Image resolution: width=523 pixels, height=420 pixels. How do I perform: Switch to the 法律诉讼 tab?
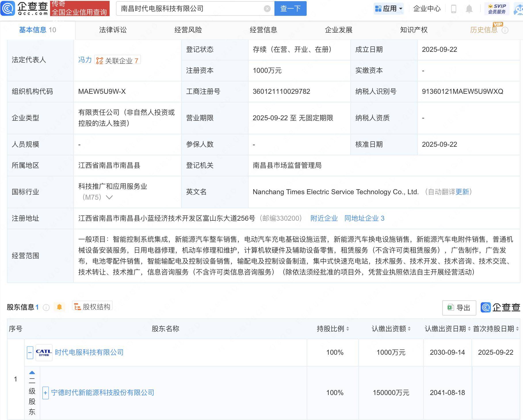(x=113, y=30)
